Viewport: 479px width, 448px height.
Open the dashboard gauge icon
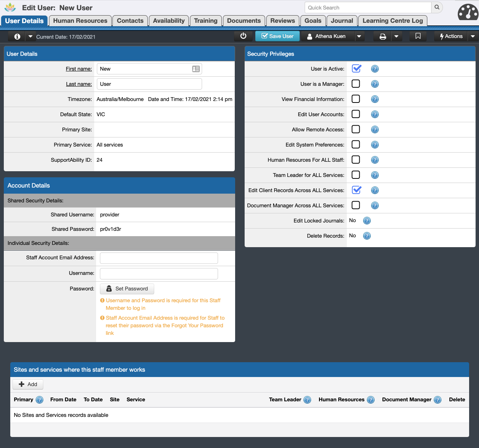click(468, 12)
